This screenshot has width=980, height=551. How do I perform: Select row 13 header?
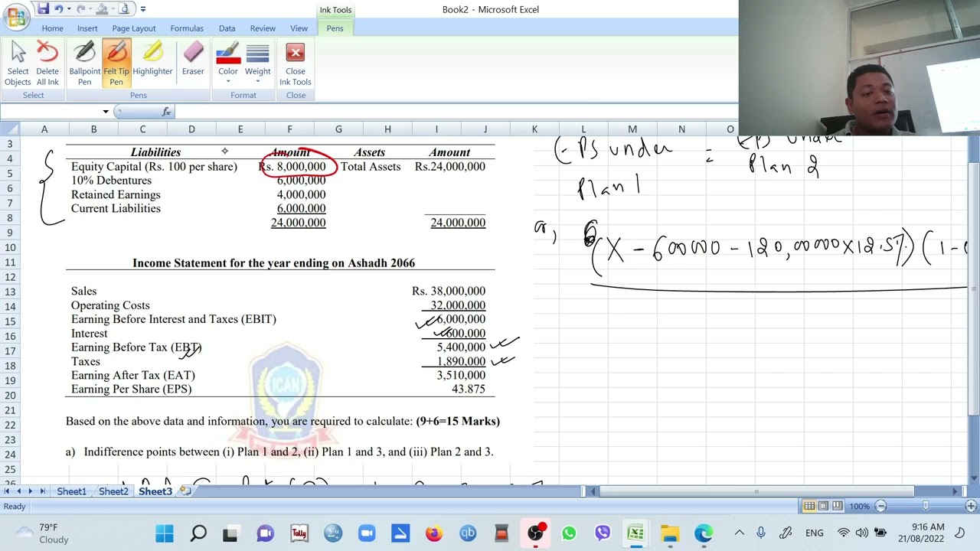pyautogui.click(x=10, y=291)
